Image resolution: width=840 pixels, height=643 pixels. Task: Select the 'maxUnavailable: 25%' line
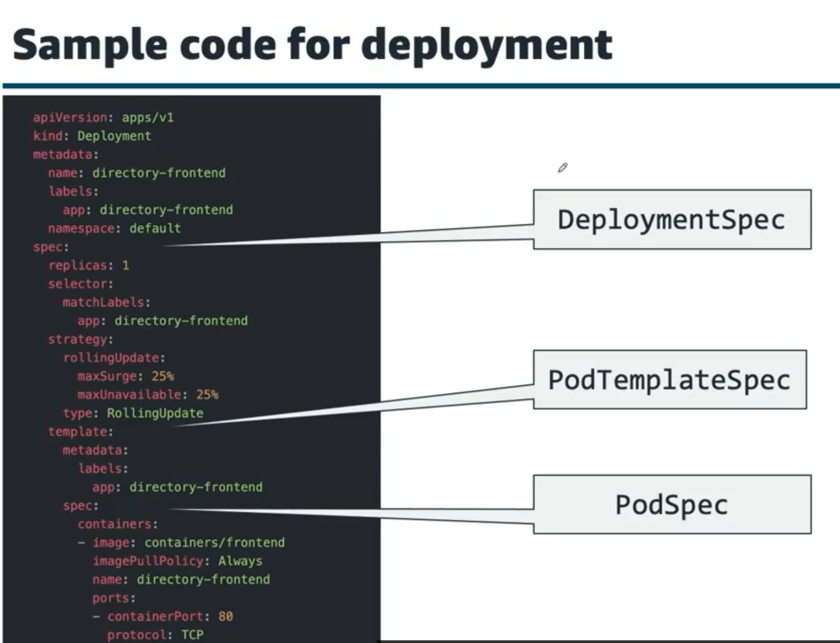[x=148, y=395]
